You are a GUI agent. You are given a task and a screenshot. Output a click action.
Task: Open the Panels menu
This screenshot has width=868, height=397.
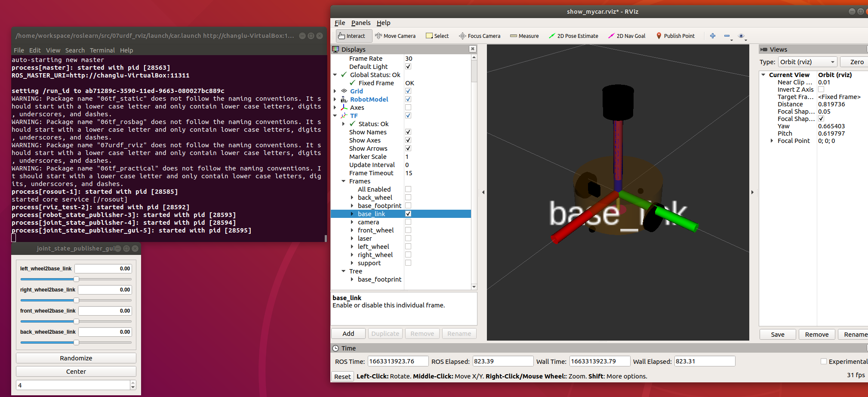click(360, 23)
